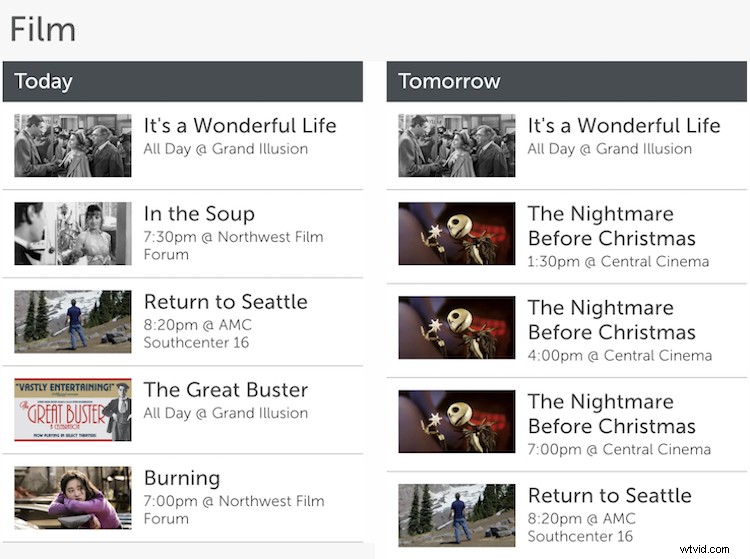
Task: Open The Great Buster poster thumbnail
Action: click(72, 410)
